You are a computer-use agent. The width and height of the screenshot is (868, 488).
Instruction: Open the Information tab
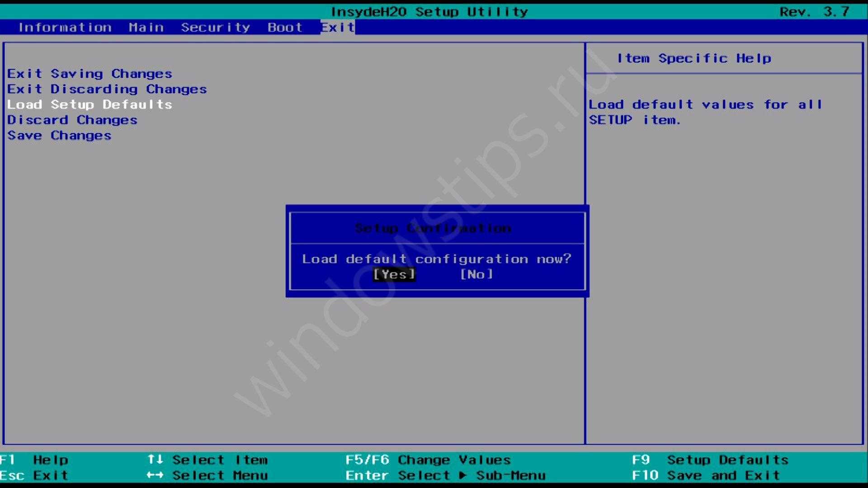(x=65, y=28)
